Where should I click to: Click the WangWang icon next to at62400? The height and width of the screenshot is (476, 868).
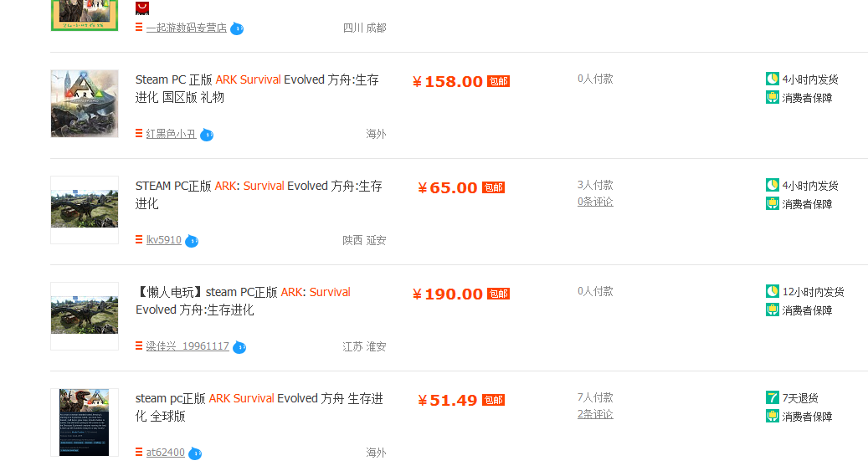[195, 453]
